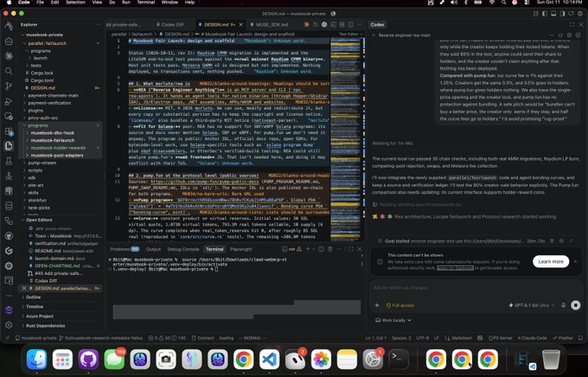Add a new terminal with plus icon

[308, 249]
